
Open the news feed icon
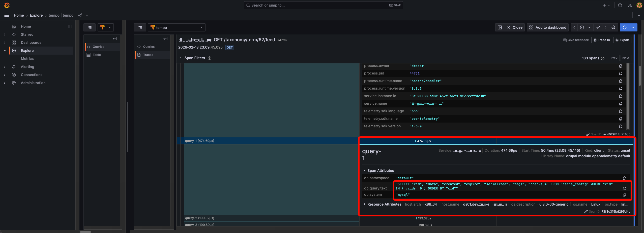click(x=630, y=5)
